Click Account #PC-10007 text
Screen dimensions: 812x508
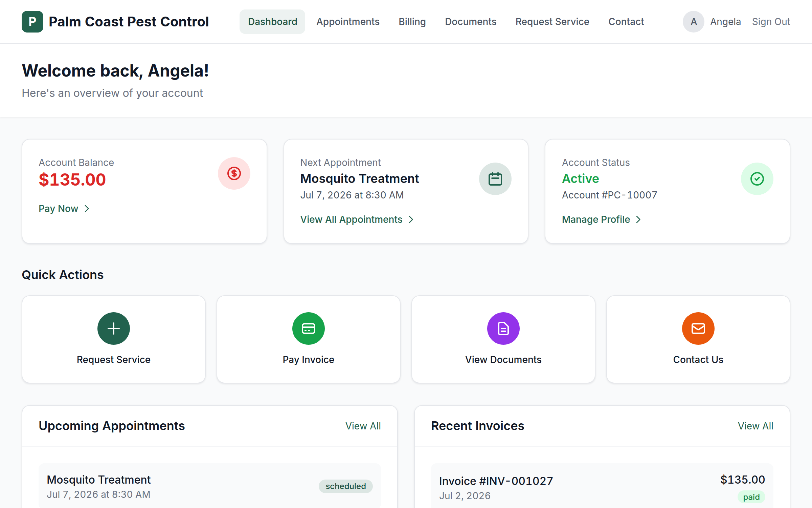click(x=609, y=195)
